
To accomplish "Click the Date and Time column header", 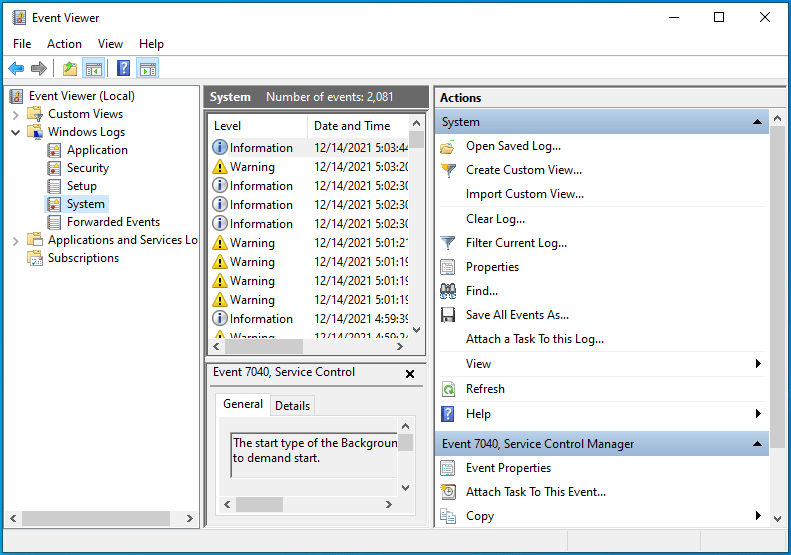I will pyautogui.click(x=358, y=126).
